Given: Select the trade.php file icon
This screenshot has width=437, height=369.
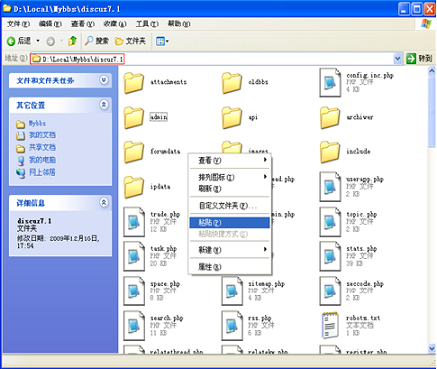Looking at the screenshot, I should 134,222.
